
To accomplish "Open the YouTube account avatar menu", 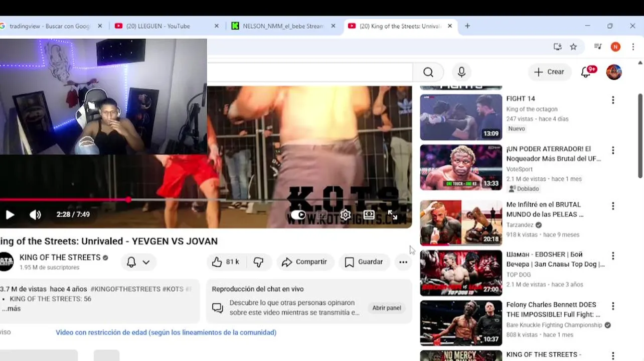I will (x=614, y=72).
